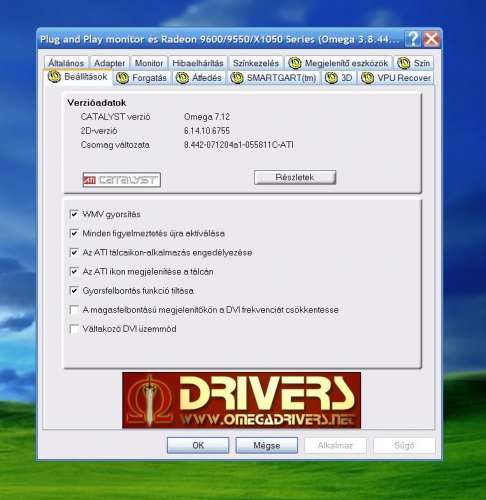Click the Csomag változata label
This screenshot has height=500, width=486.
click(115, 145)
